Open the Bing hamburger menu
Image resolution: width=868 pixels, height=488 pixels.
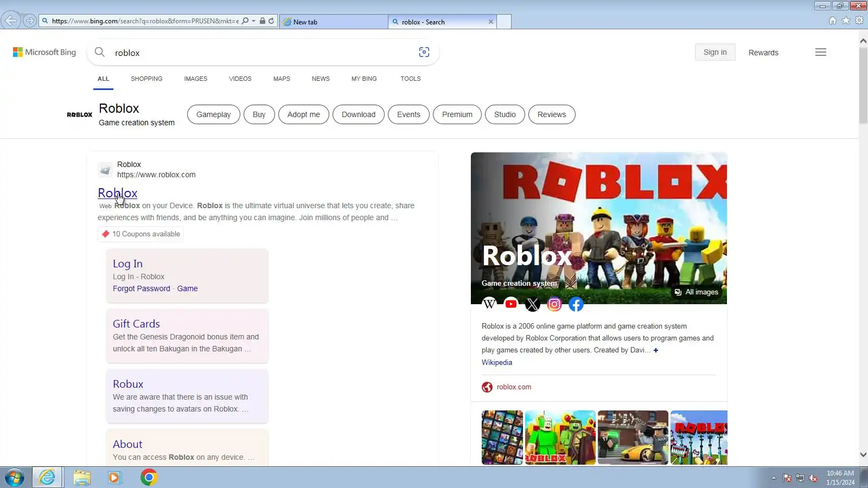coord(821,52)
